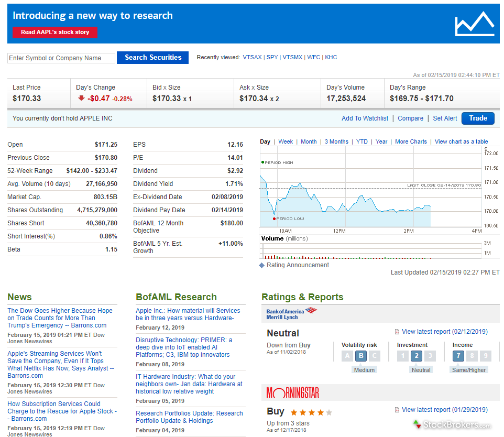
Task: Select investment rating 2 box
Action: [416, 356]
